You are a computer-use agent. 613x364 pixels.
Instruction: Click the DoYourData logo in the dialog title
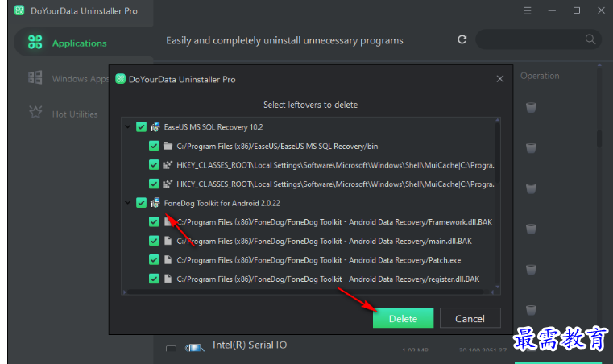pyautogui.click(x=120, y=79)
